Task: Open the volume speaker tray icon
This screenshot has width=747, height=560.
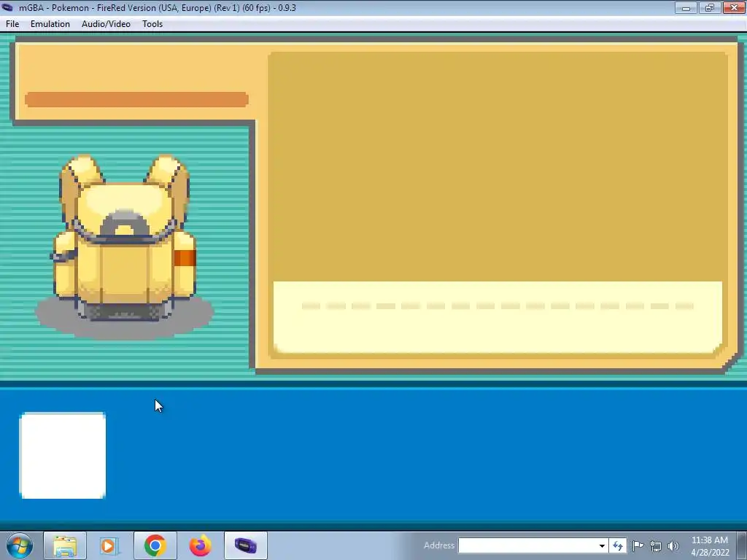Action: pyautogui.click(x=673, y=546)
